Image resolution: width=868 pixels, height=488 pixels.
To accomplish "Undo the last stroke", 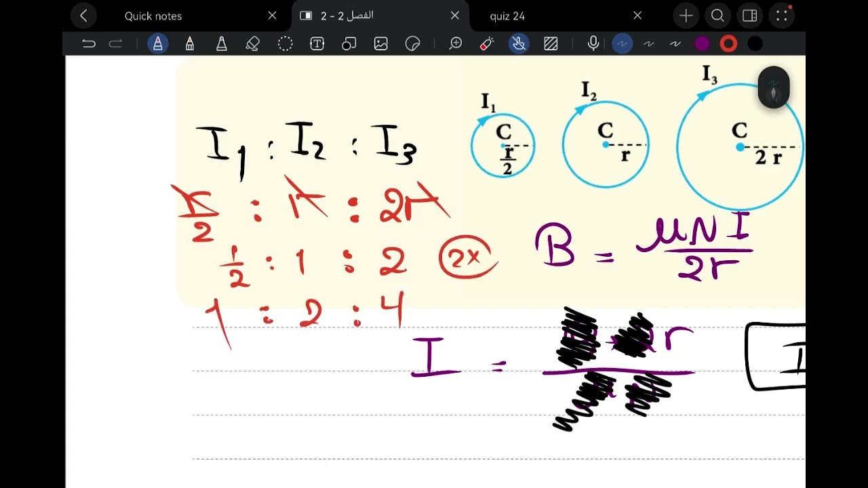I will [88, 44].
